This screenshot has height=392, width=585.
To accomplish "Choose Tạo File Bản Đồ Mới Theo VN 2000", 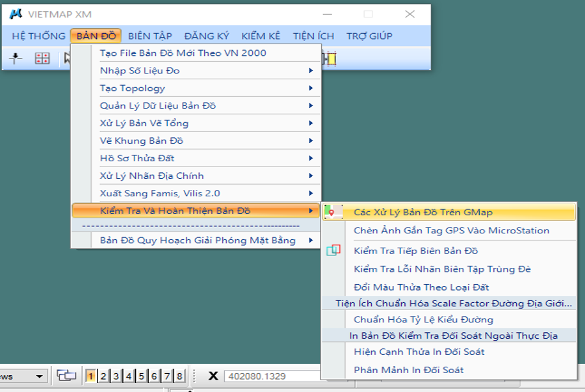I will (196, 53).
